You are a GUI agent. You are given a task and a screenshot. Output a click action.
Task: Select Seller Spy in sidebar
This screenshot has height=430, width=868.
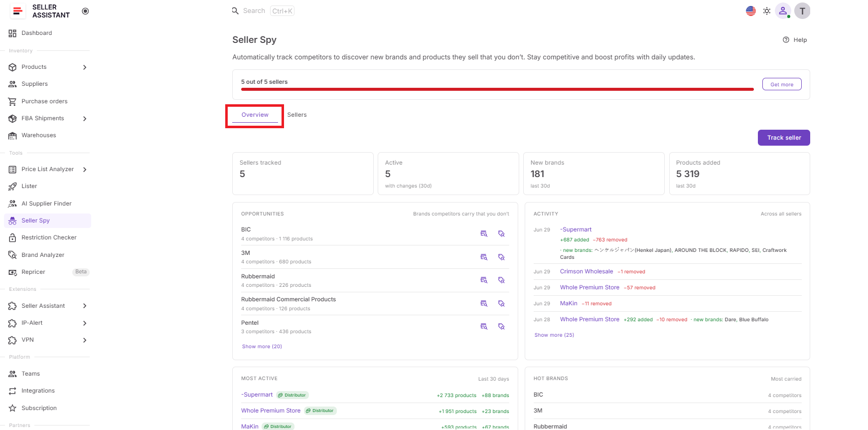(x=47, y=220)
